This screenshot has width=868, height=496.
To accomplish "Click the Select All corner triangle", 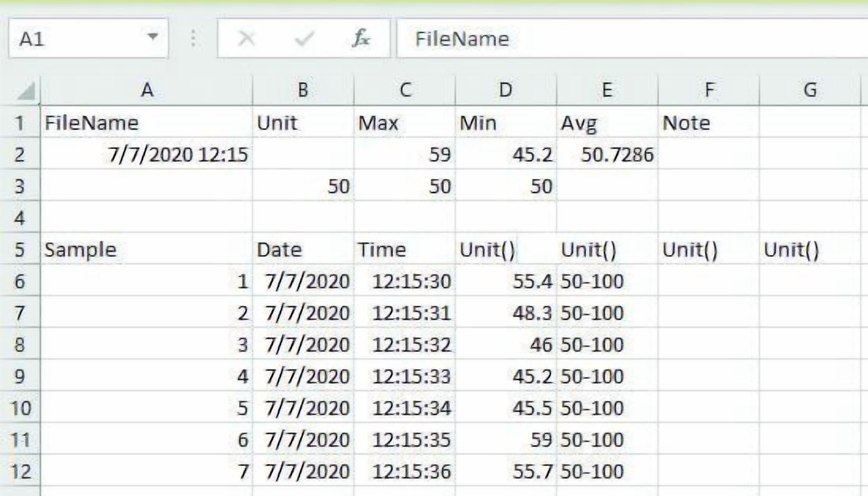I will (x=26, y=91).
